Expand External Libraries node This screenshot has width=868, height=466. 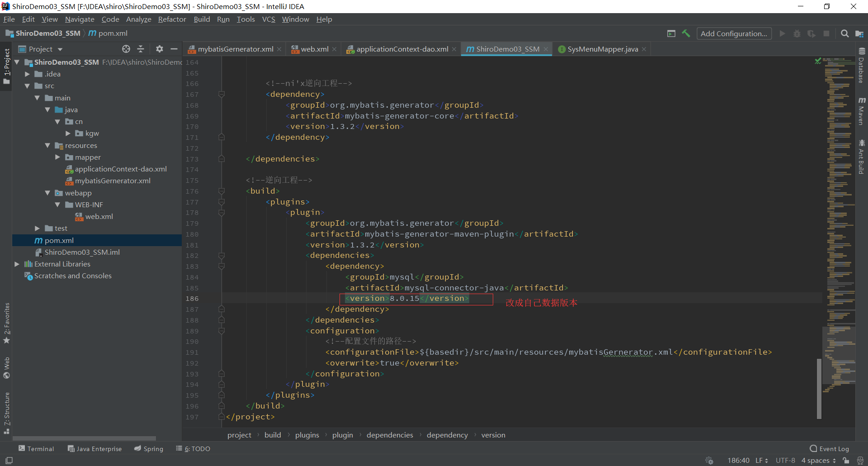(x=17, y=264)
